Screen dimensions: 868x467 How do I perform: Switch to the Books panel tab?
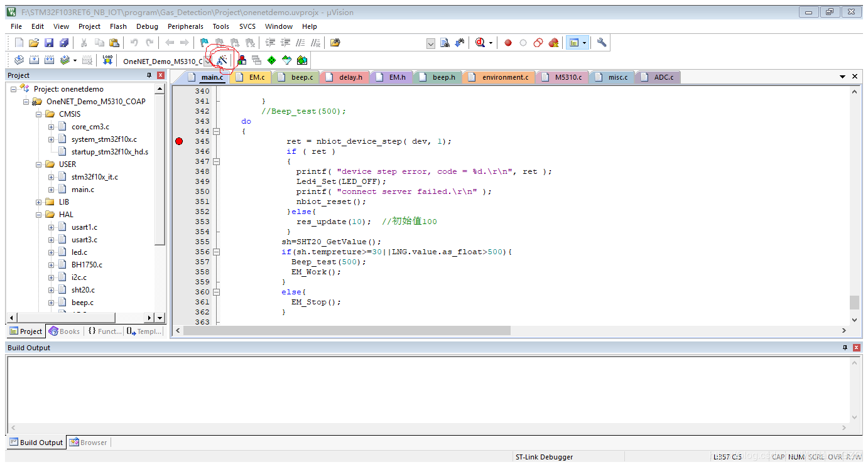65,331
